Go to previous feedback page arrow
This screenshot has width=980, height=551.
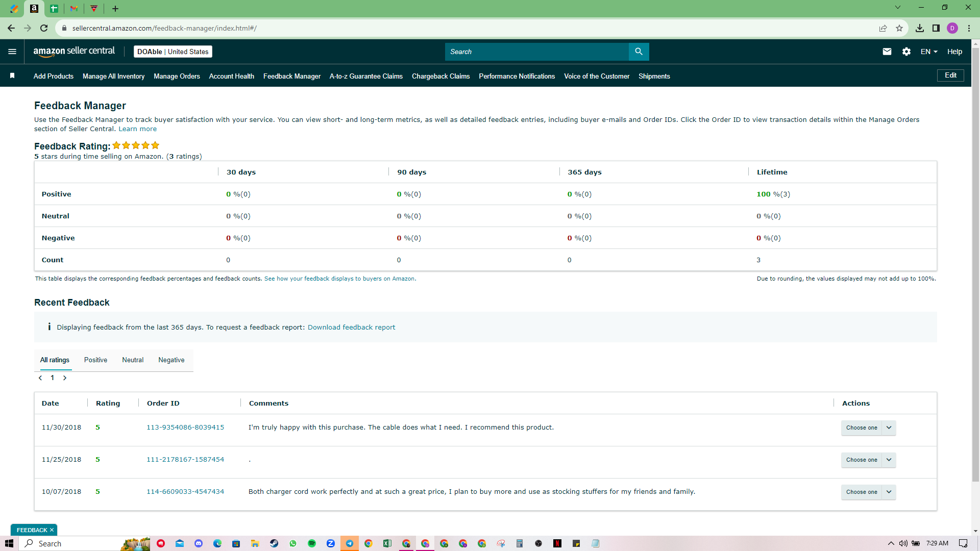pos(40,378)
